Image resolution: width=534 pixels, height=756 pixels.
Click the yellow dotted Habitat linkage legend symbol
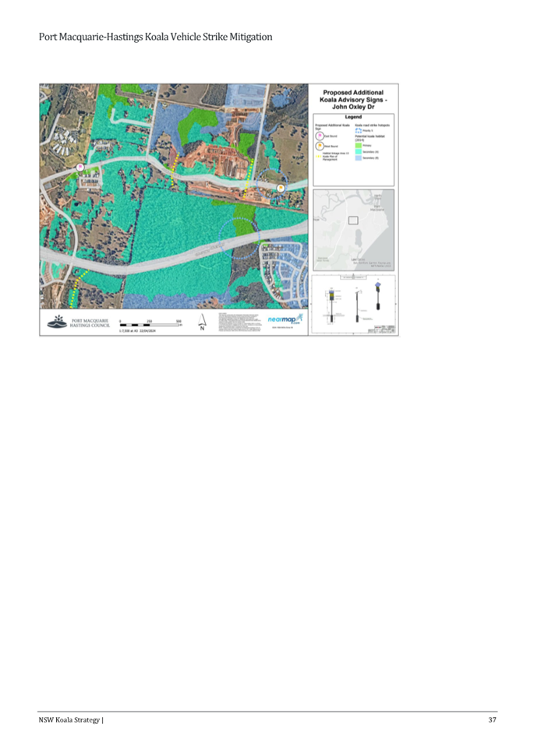tap(318, 156)
